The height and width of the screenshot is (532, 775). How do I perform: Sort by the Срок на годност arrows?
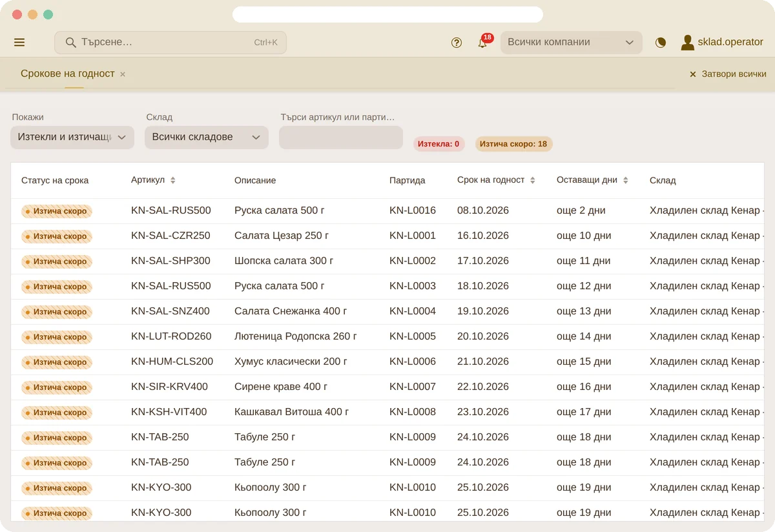(533, 181)
